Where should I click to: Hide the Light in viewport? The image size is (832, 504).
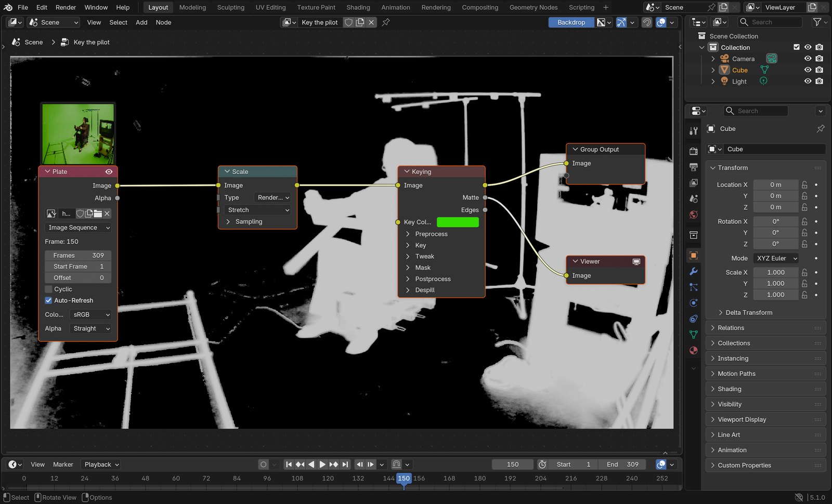pos(808,81)
